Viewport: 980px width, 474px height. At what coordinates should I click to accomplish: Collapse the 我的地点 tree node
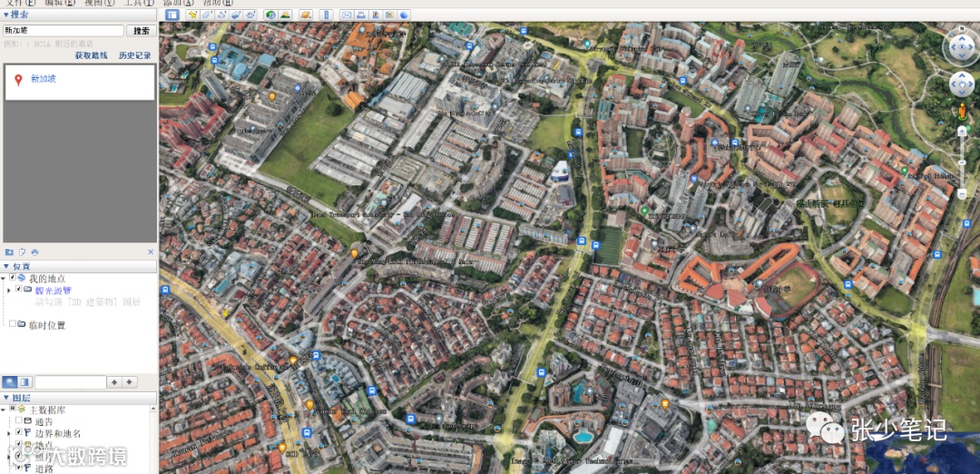click(3, 278)
